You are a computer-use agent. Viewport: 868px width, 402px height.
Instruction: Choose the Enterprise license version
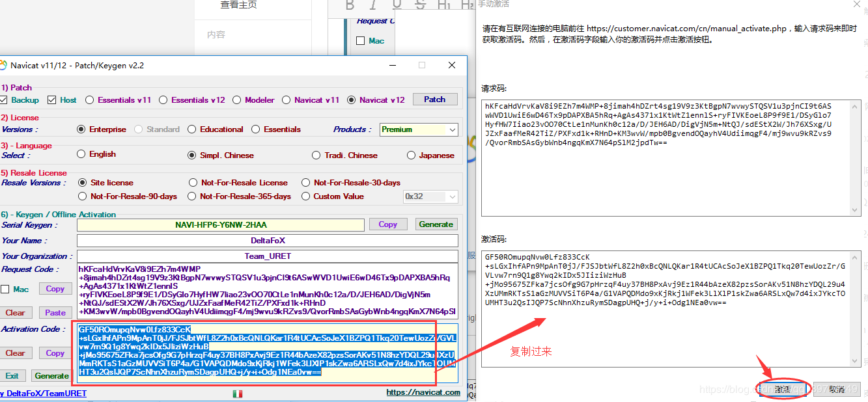[81, 129]
